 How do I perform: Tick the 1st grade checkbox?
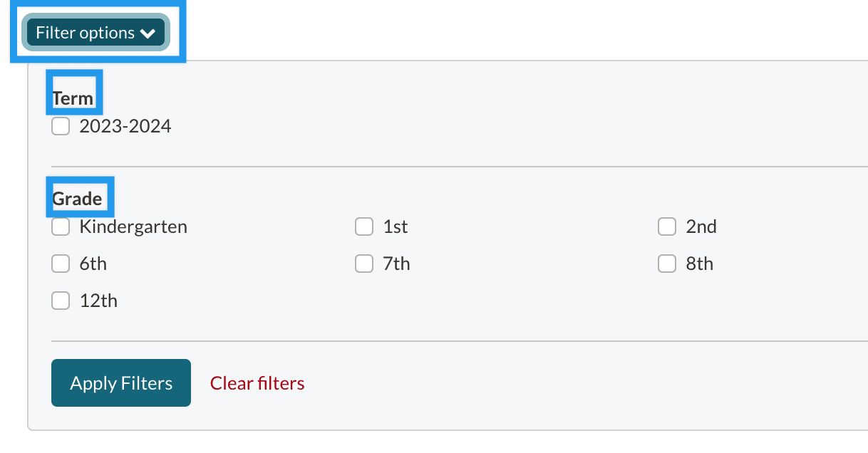pyautogui.click(x=364, y=227)
